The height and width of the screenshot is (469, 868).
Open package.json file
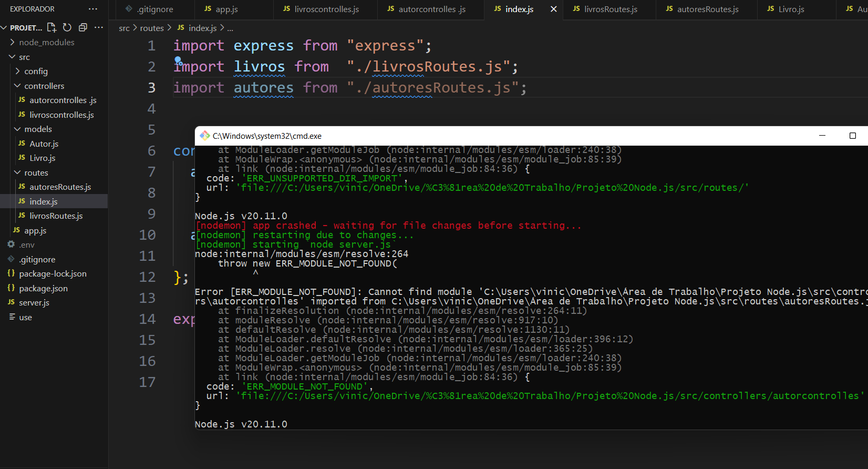[x=54, y=288]
